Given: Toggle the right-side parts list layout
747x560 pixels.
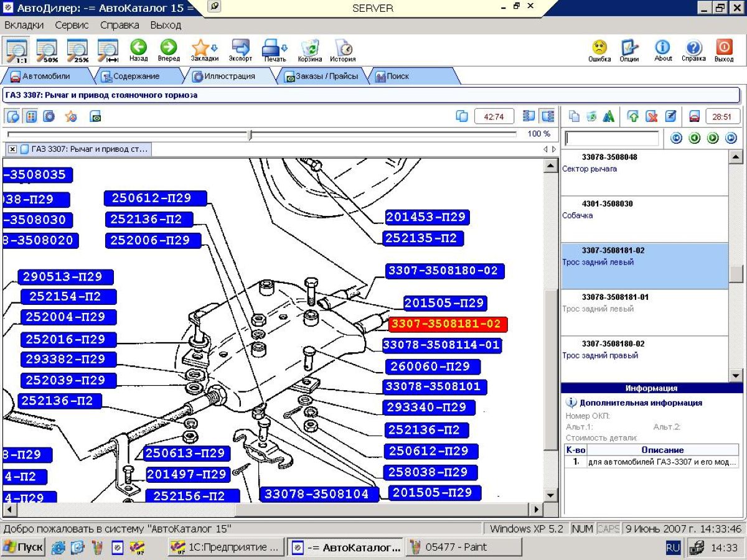Looking at the screenshot, I should click(547, 116).
